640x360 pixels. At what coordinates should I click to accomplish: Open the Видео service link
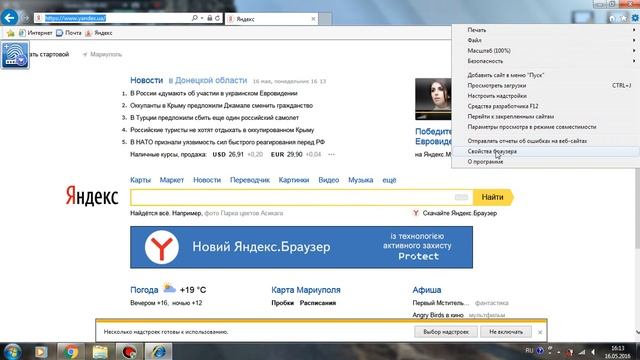click(329, 180)
